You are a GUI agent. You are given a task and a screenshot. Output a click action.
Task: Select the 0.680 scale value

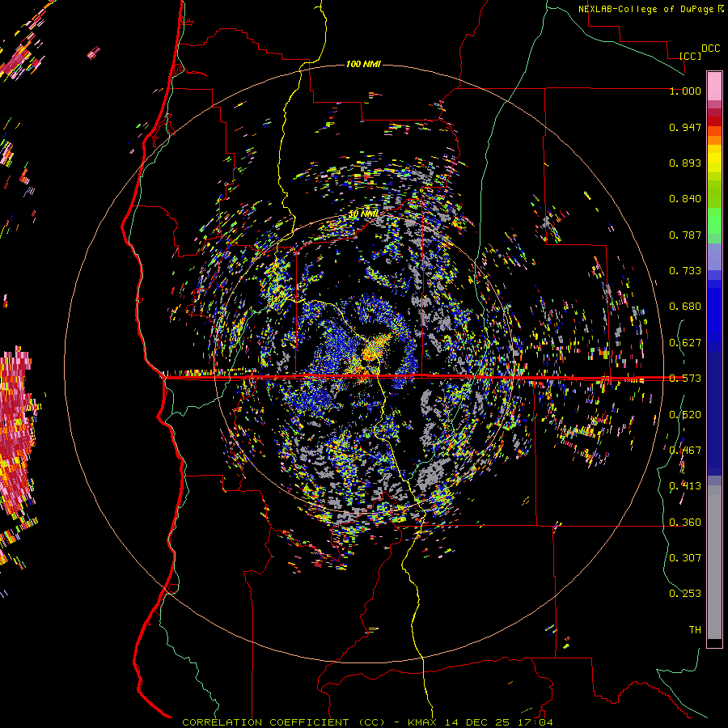pyautogui.click(x=685, y=307)
